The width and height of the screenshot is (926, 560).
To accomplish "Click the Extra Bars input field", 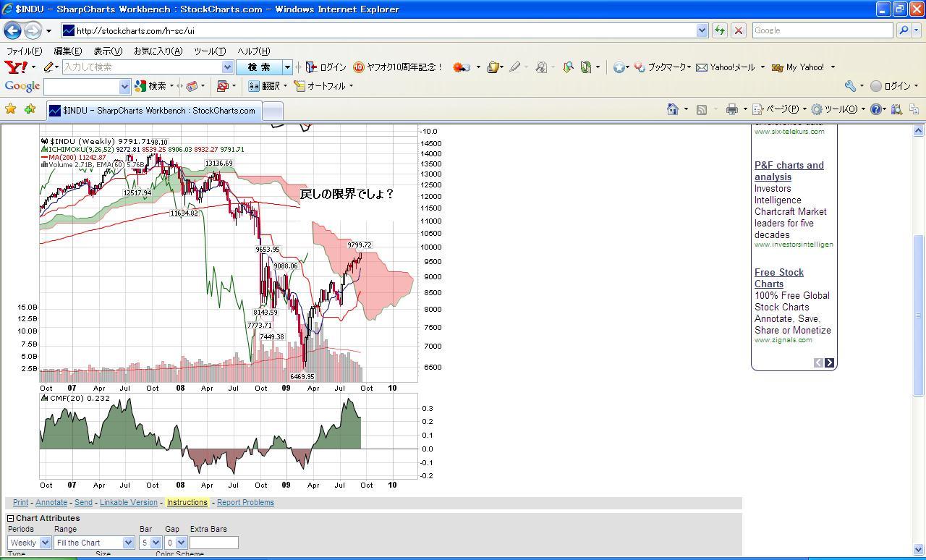I will tap(213, 543).
